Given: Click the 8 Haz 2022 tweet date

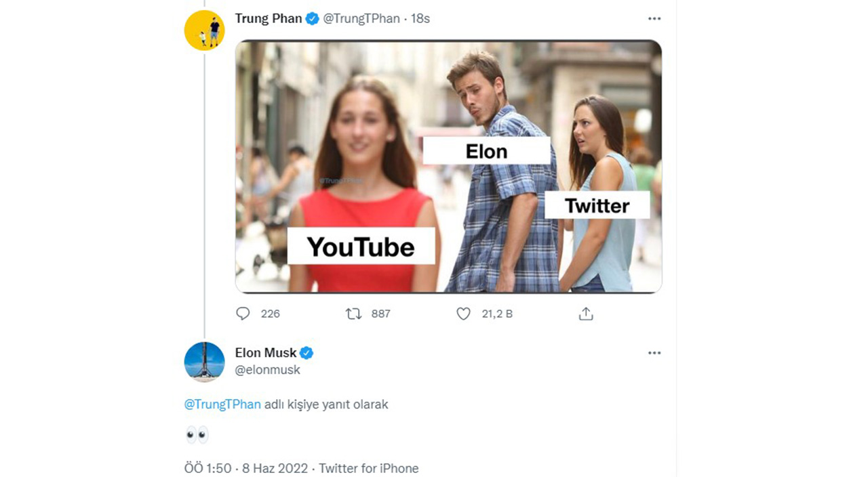Looking at the screenshot, I should pyautogui.click(x=272, y=468).
